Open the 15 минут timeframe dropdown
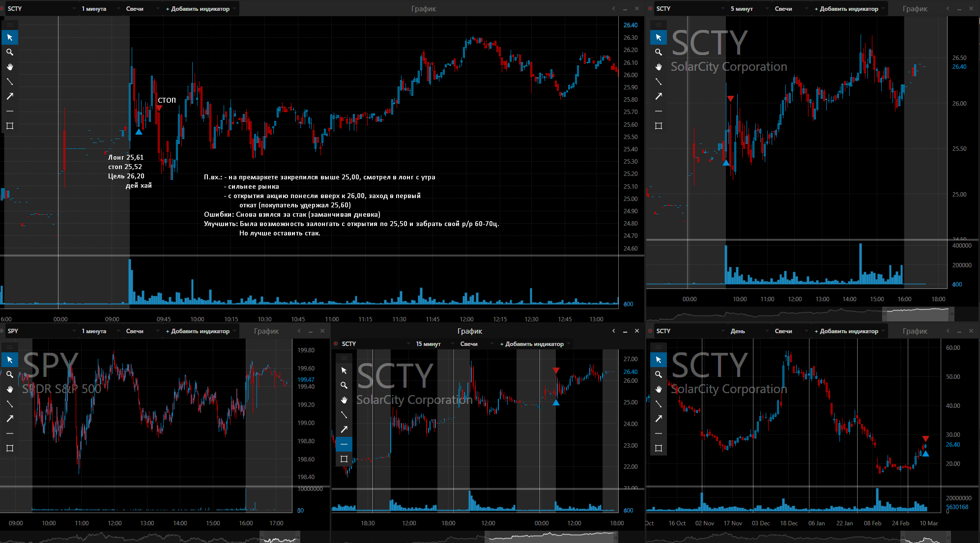Image resolution: width=980 pixels, height=543 pixels. tap(434, 344)
